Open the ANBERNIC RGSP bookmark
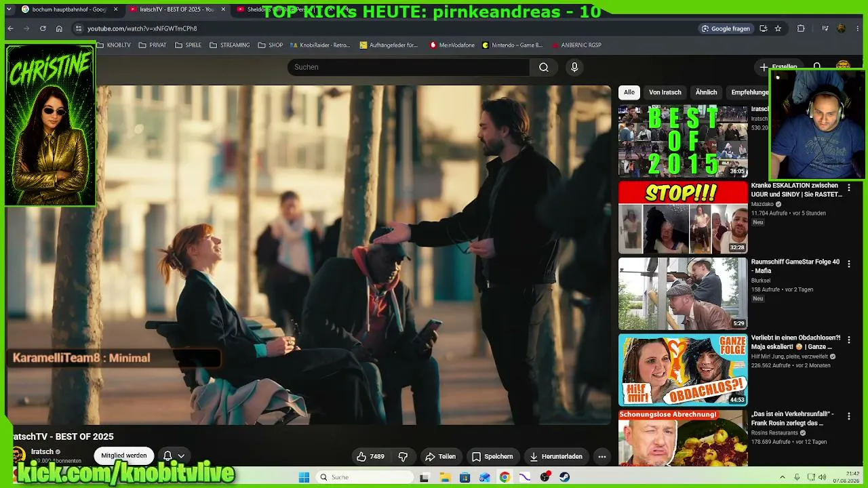Screen dimensions: 868x488 pos(576,45)
